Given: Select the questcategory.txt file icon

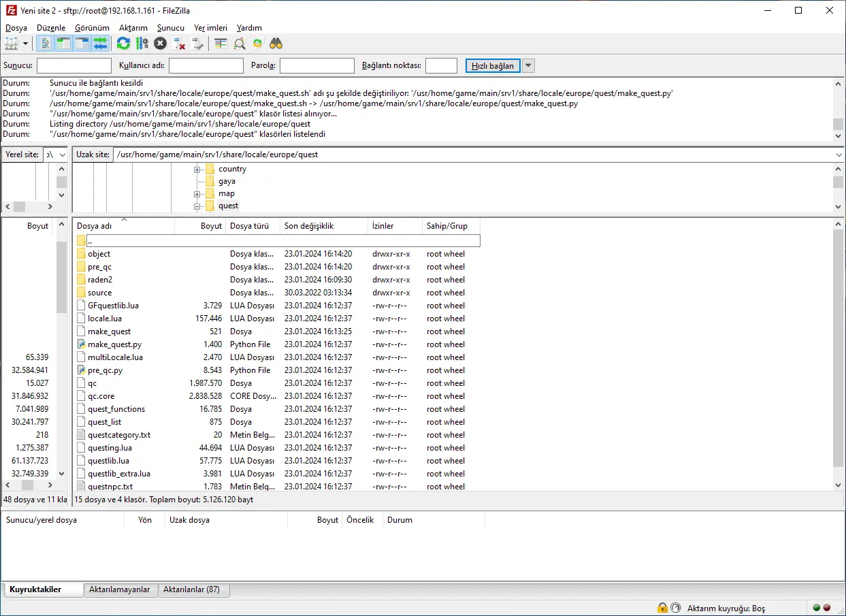Looking at the screenshot, I should click(x=82, y=435).
